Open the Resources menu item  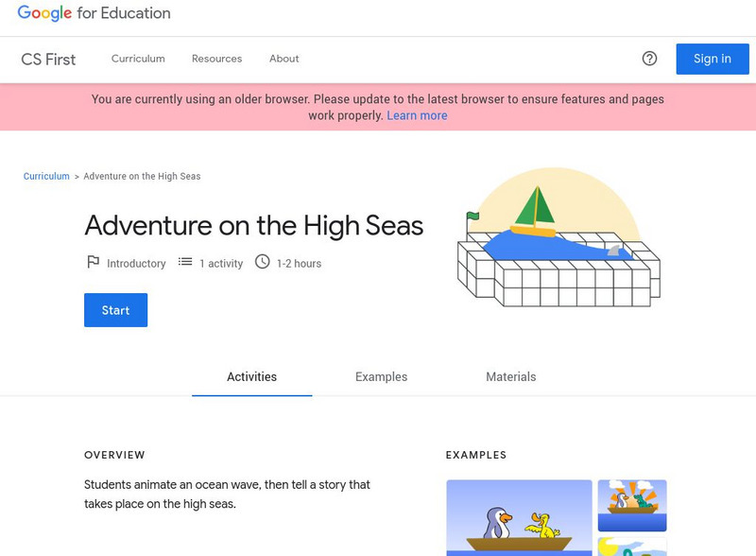[216, 59]
